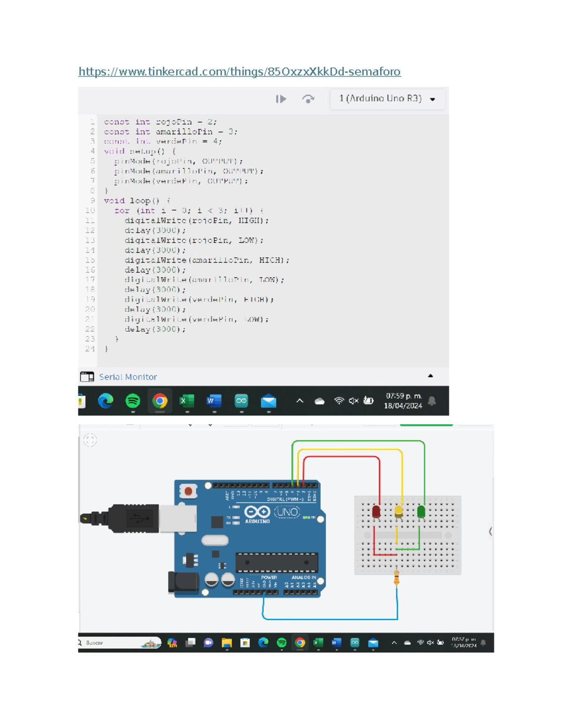This screenshot has width=563, height=728.
Task: Open the Mail app from the taskbar
Action: (268, 401)
